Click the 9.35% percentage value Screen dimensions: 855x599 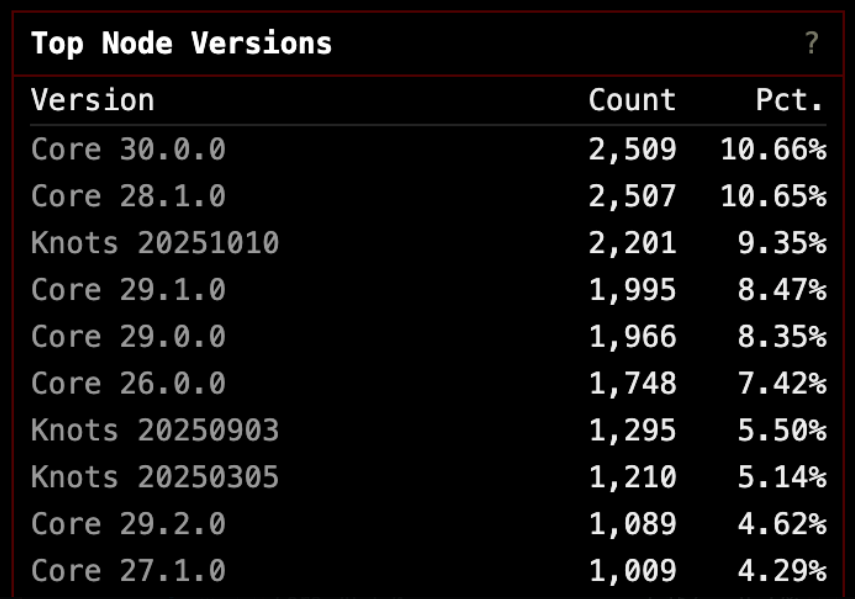tap(782, 243)
